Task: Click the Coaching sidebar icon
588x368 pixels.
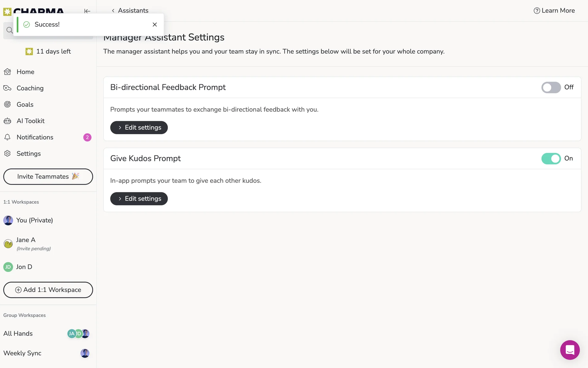Action: pyautogui.click(x=8, y=88)
